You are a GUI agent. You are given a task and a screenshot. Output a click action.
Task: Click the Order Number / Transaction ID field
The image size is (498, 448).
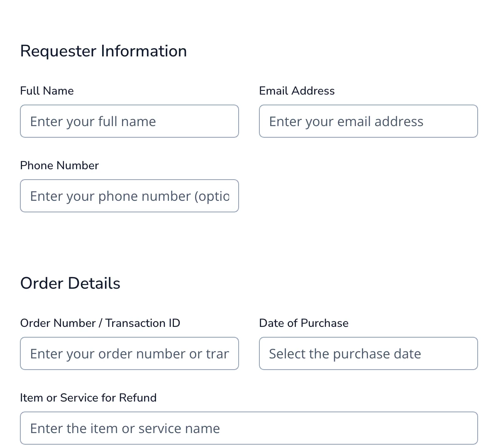tap(129, 353)
